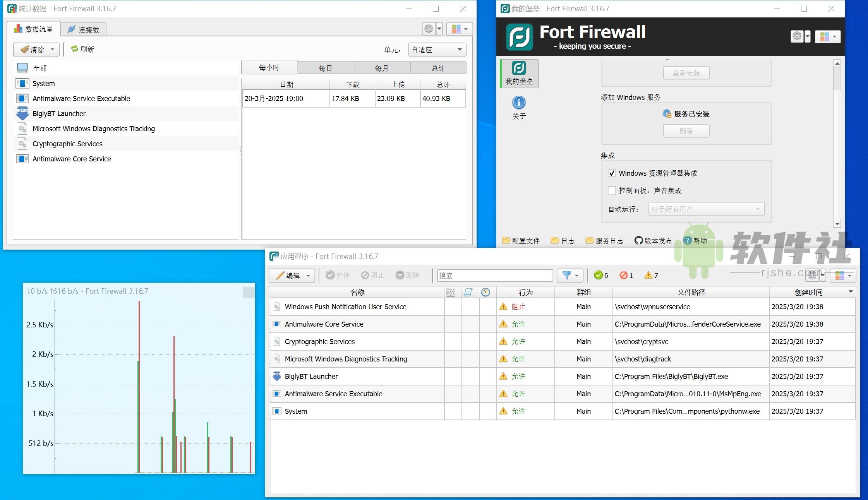Select the 总计 tab
The image size is (868, 500).
point(438,68)
